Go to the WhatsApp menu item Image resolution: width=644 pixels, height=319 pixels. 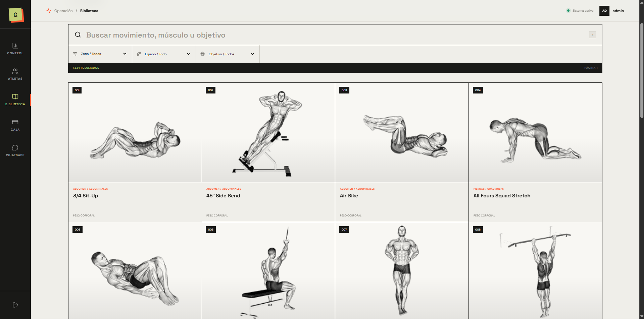click(15, 150)
